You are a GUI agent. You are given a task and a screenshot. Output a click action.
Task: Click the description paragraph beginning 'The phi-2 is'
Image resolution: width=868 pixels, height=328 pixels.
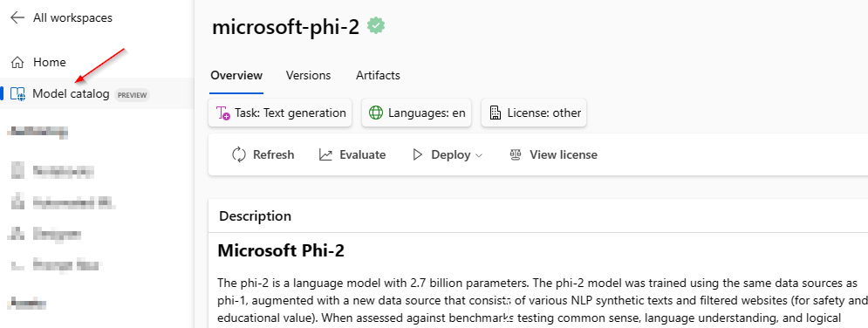[x=543, y=300]
